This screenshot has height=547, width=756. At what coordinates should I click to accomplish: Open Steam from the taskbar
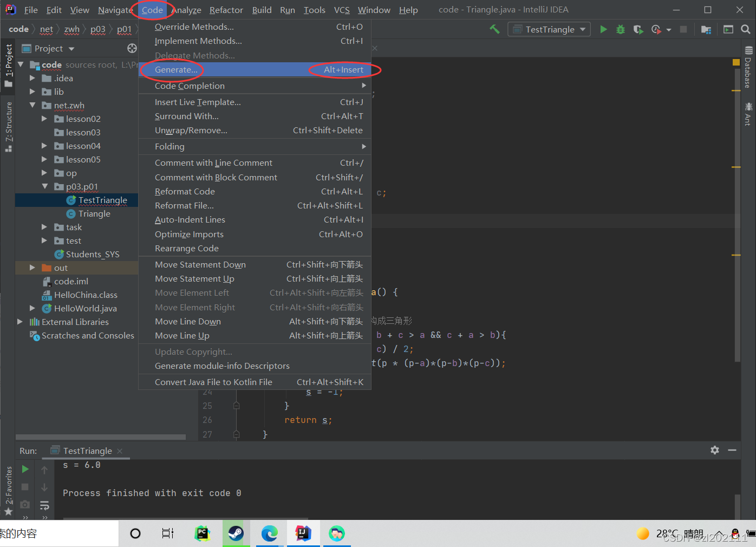pyautogui.click(x=236, y=533)
